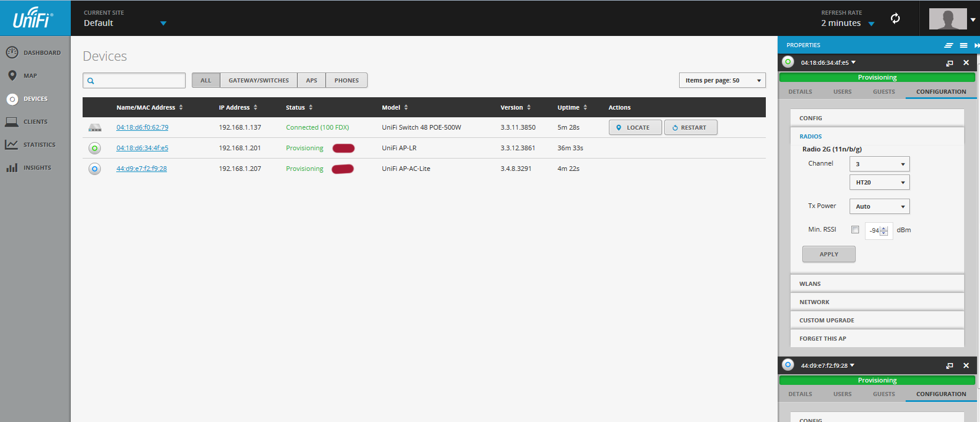Viewport: 980px width, 422px height.
Task: Enable the Min. RSSI checkbox
Action: pos(855,230)
